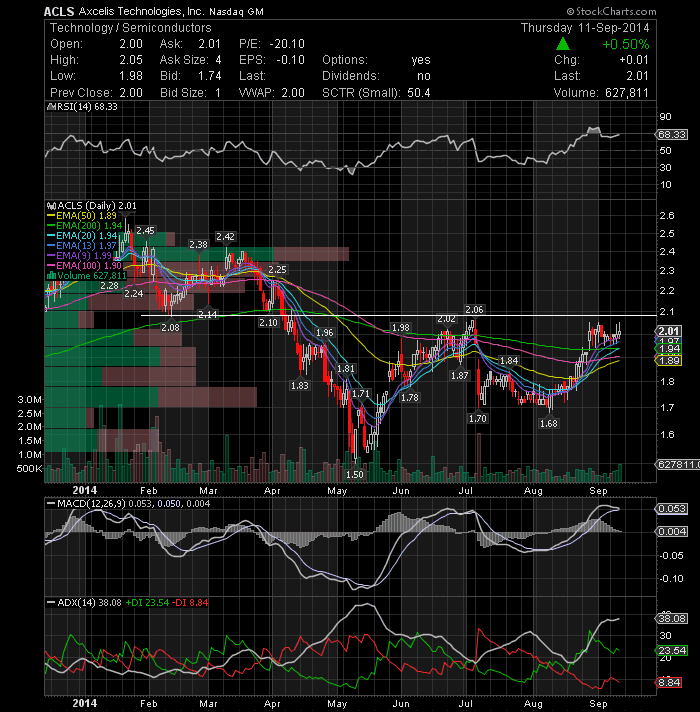The width and height of the screenshot is (700, 712).
Task: Click the green EMA(200) 1.94 legend entry
Action: point(84,226)
